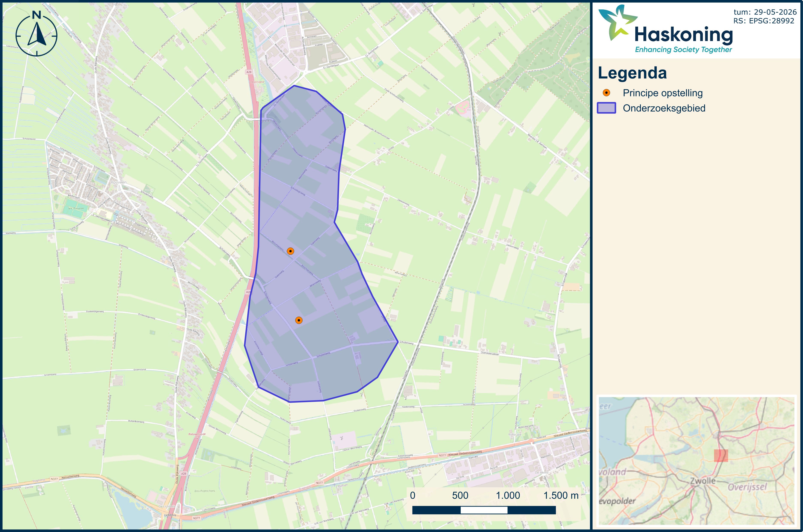Click the 'De Lichtmis' label
This screenshot has width=803, height=532.
[x=167, y=506]
